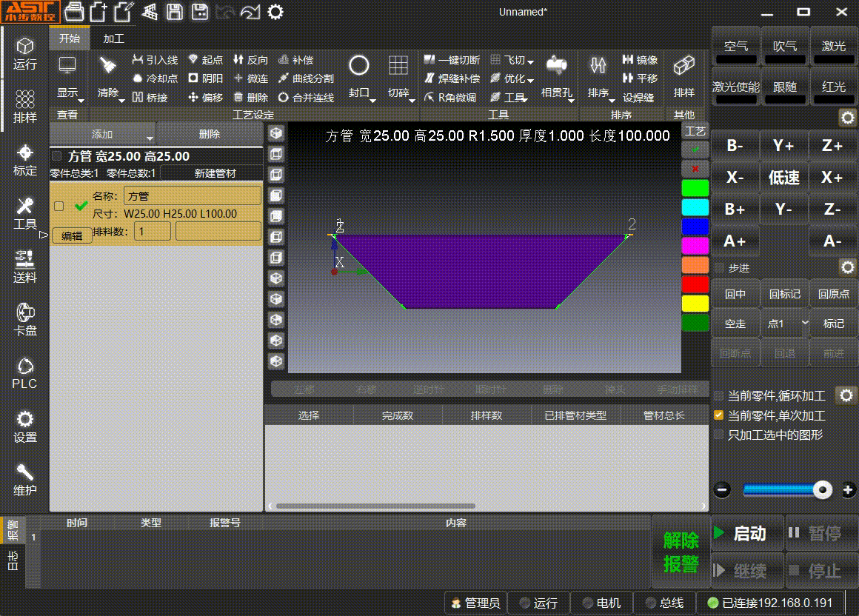Click the 一键切断 one-key cut-off tool
The image size is (859, 616).
pyautogui.click(x=452, y=60)
